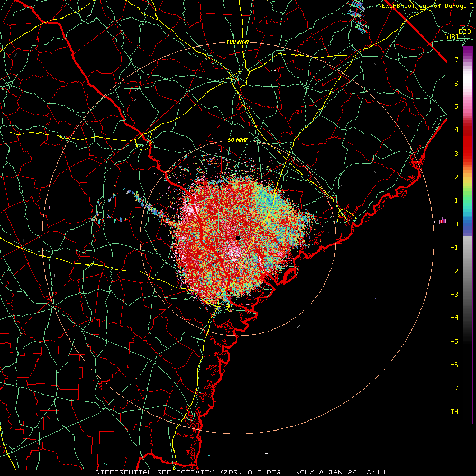This screenshot has height=476, width=476.
Task: Click the "6" value on the color scale
Action: click(456, 83)
